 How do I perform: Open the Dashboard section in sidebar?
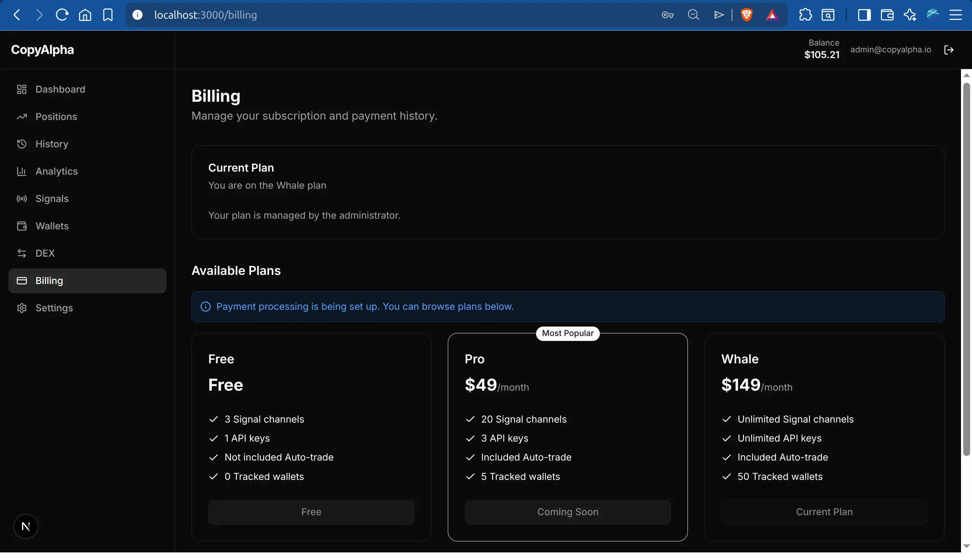[60, 89]
